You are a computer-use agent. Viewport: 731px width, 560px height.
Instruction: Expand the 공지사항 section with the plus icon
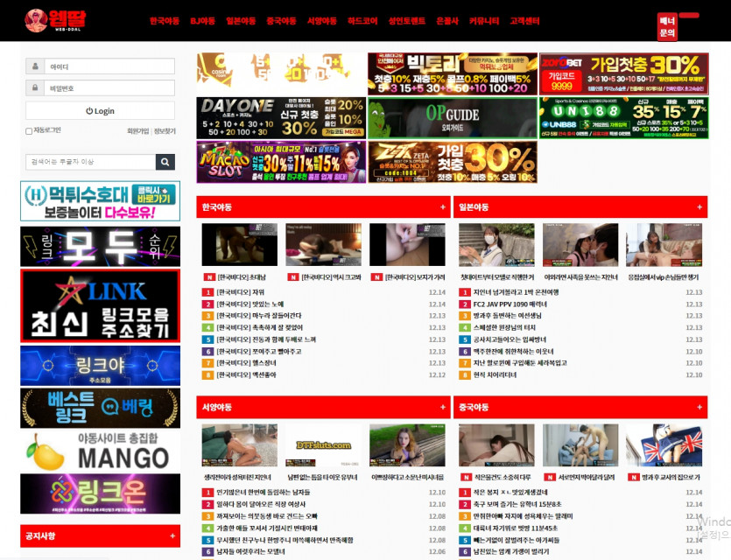tap(172, 537)
